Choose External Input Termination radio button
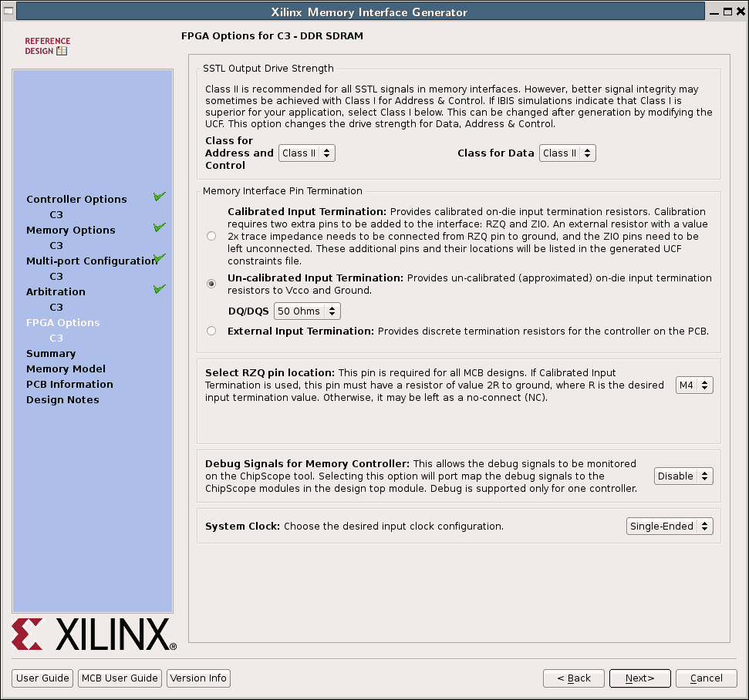 pos(211,331)
